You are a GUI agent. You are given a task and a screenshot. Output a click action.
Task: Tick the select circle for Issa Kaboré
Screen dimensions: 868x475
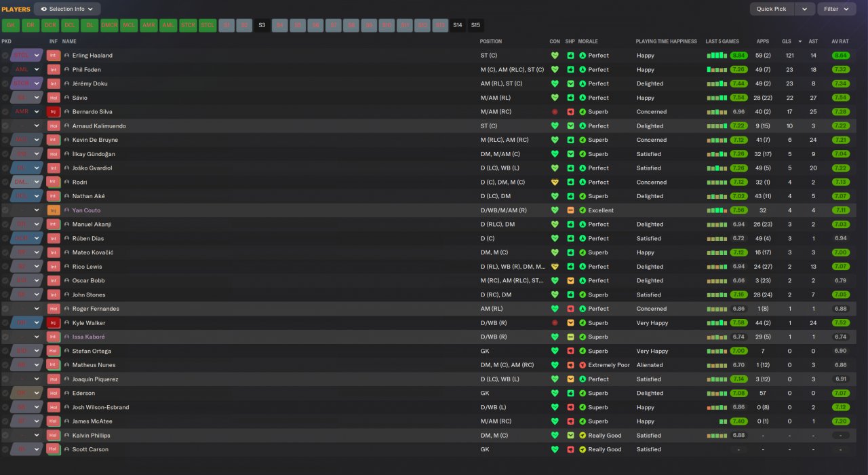pos(5,337)
